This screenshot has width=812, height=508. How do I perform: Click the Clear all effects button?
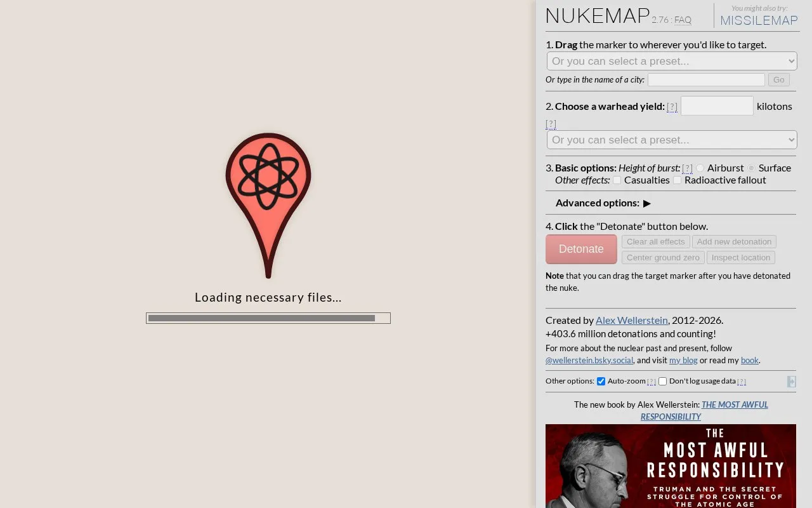tap(656, 242)
